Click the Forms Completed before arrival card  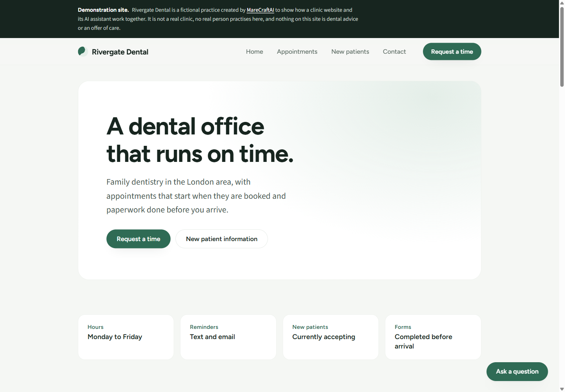pos(433,337)
